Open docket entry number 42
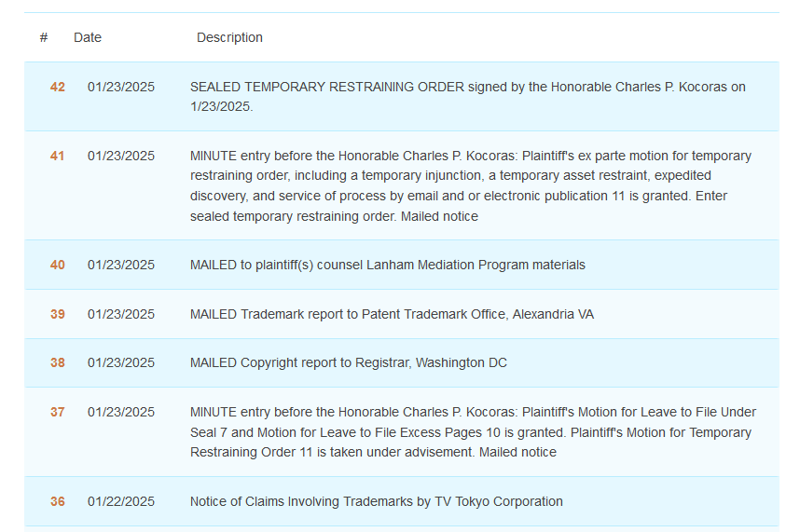 coord(58,87)
